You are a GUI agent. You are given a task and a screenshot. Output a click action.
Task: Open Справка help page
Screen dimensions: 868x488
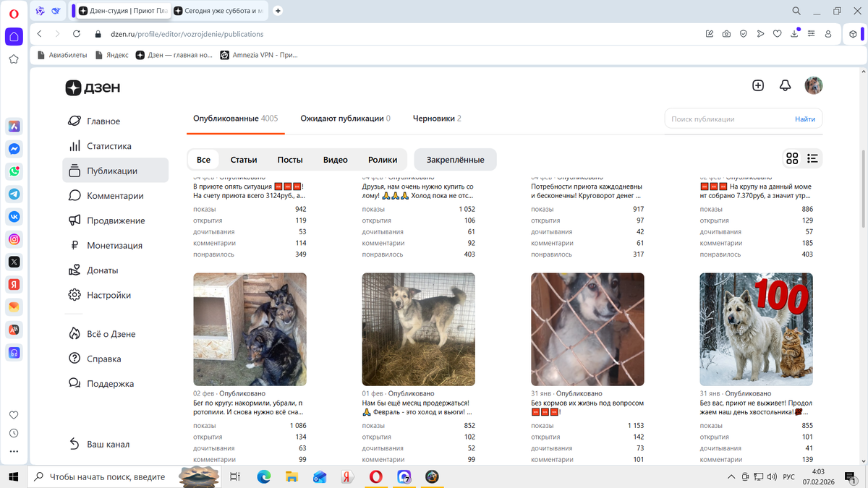tap(103, 359)
